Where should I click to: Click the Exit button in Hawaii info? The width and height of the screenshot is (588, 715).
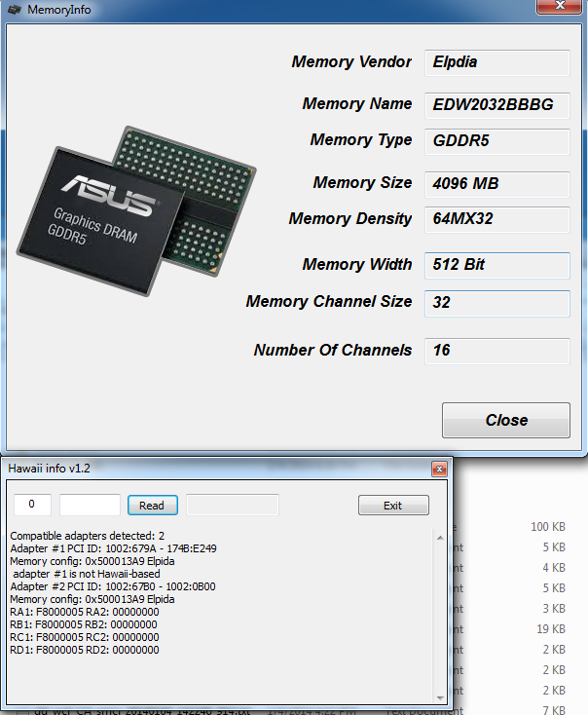[393, 506]
